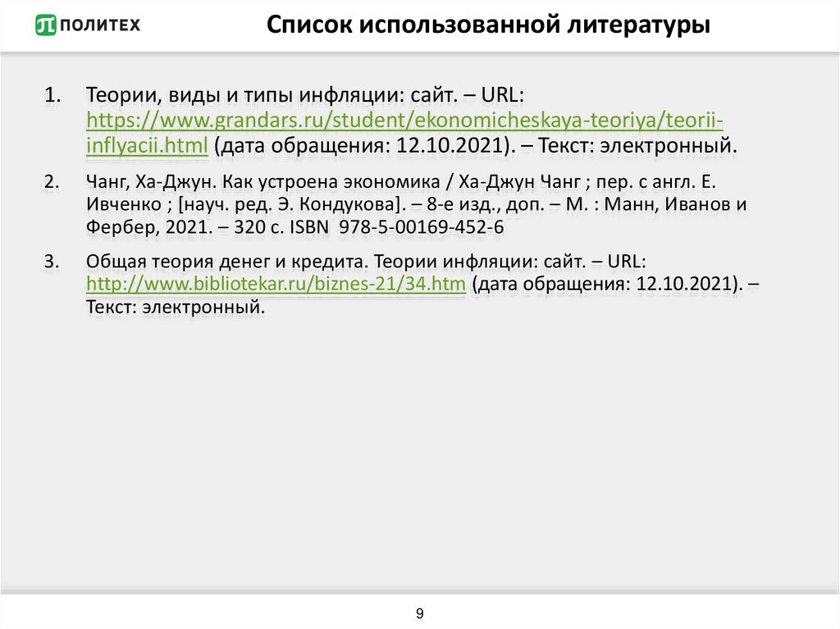Click the slide page number 9
Screen dimensions: 840x629
pos(419,613)
